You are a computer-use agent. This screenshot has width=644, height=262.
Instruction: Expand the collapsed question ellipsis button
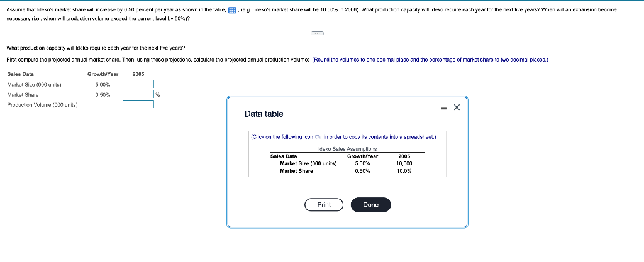pos(318,33)
